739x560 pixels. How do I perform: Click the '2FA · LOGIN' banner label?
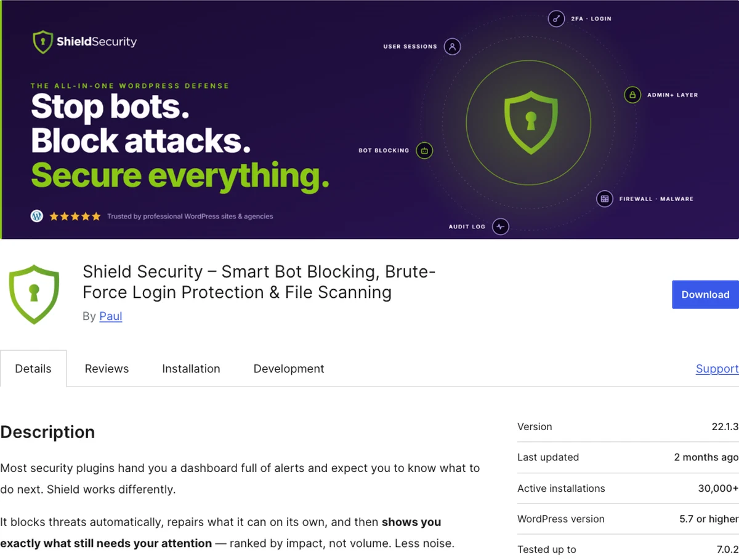point(591,19)
